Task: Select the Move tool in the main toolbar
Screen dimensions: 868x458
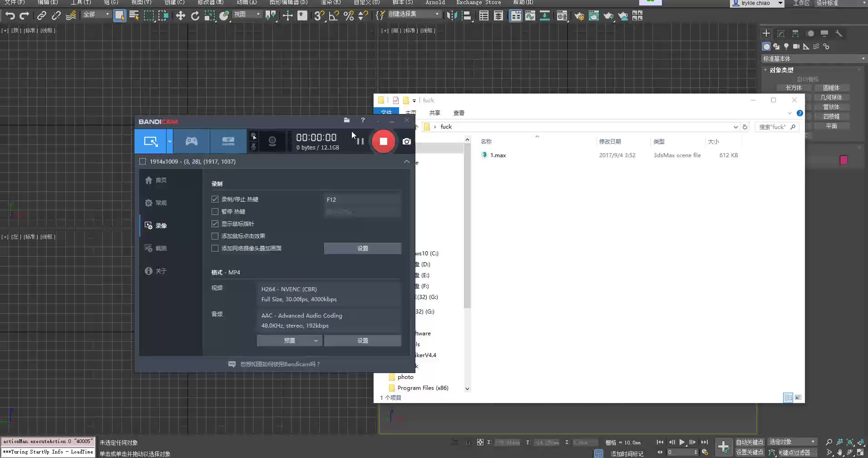Action: (181, 15)
